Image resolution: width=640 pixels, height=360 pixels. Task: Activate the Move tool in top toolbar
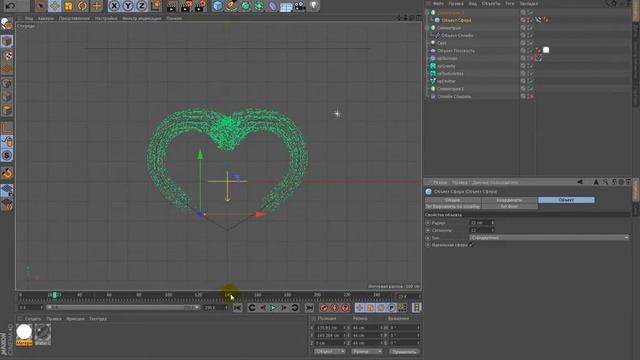pyautogui.click(x=54, y=6)
